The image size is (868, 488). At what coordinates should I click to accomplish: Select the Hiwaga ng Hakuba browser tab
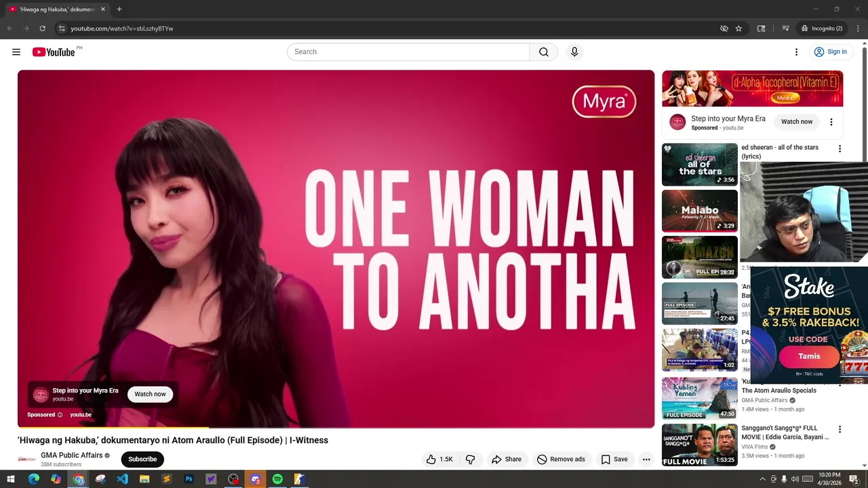tap(57, 9)
